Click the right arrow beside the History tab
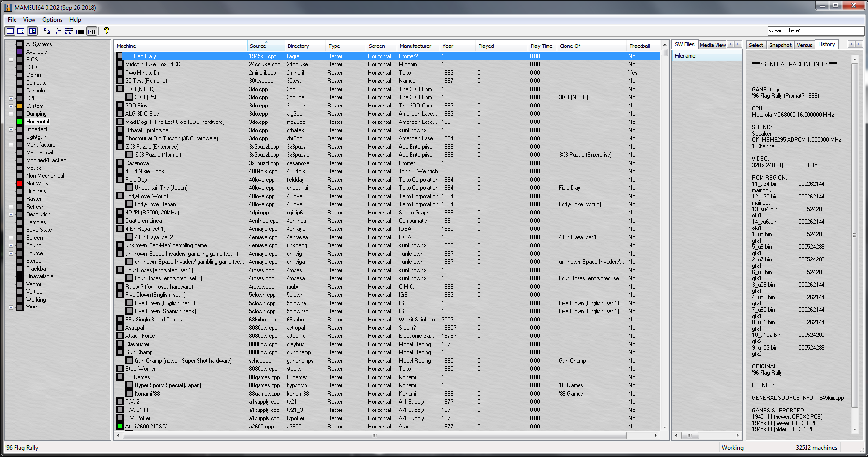The width and height of the screenshot is (868, 457). pyautogui.click(x=859, y=45)
